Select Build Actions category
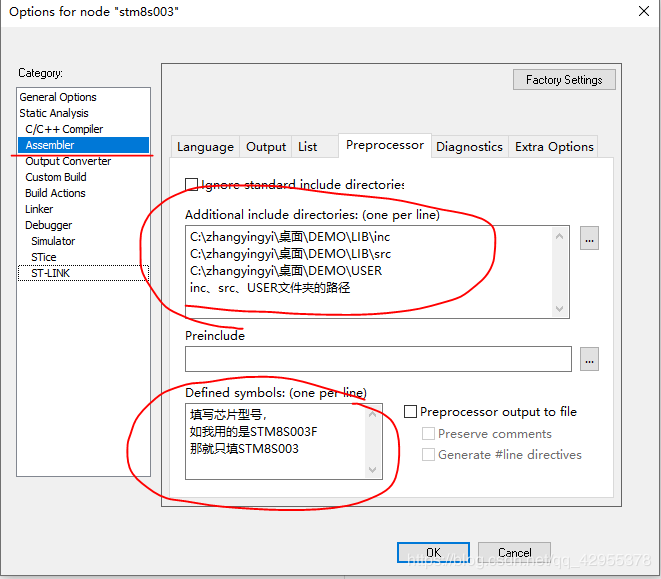 click(55, 193)
